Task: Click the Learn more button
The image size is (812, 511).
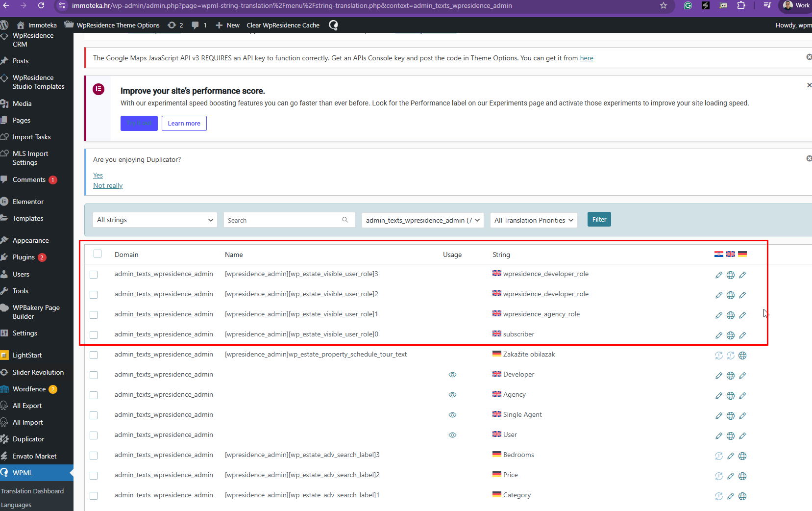Action: [184, 123]
